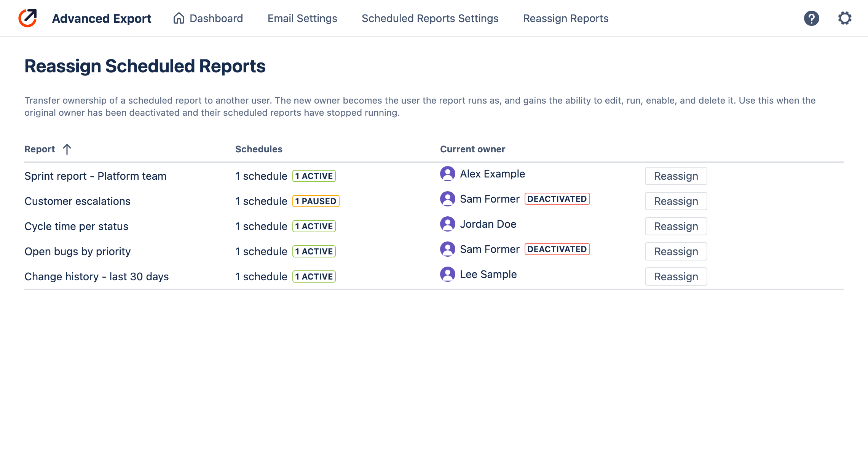Screen dimensions: 868x457
Task: Click the 1 ACTIVE badge for Change history
Action: 314,276
